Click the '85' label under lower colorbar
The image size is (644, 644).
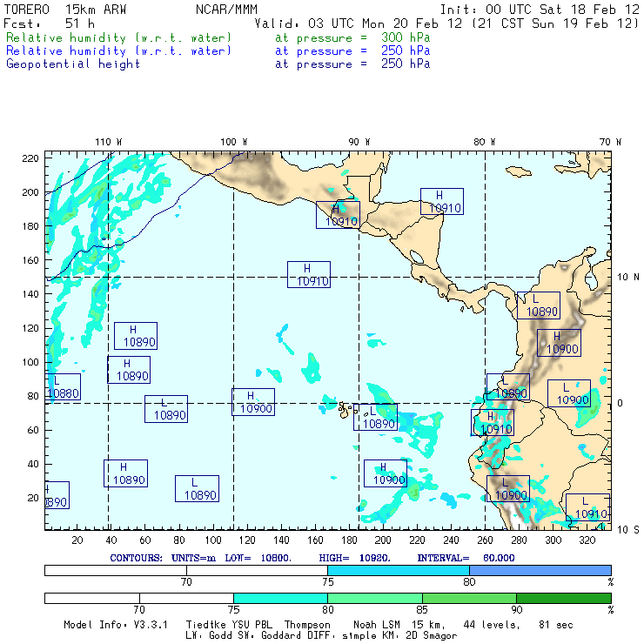[x=422, y=610]
